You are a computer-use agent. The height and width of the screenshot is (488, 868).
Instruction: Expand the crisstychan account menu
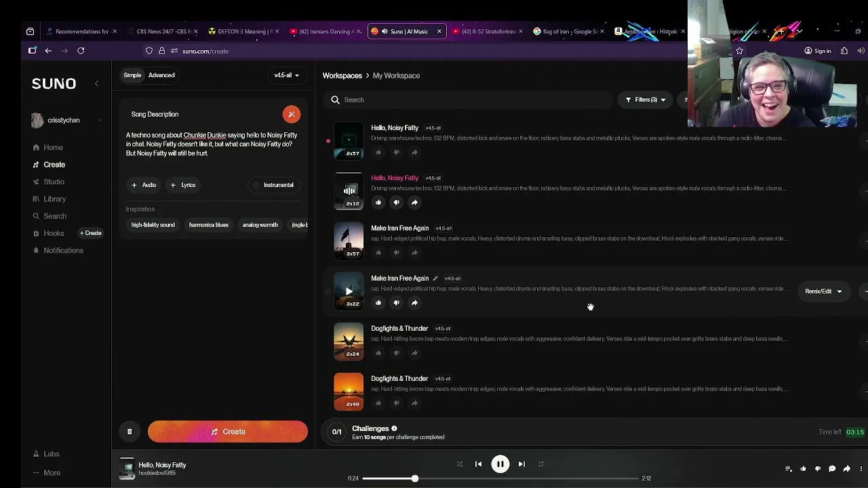(x=66, y=121)
